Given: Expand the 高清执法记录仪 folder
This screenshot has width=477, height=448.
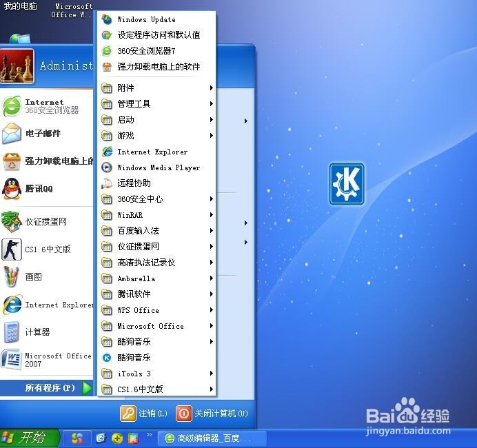Looking at the screenshot, I should [x=156, y=262].
